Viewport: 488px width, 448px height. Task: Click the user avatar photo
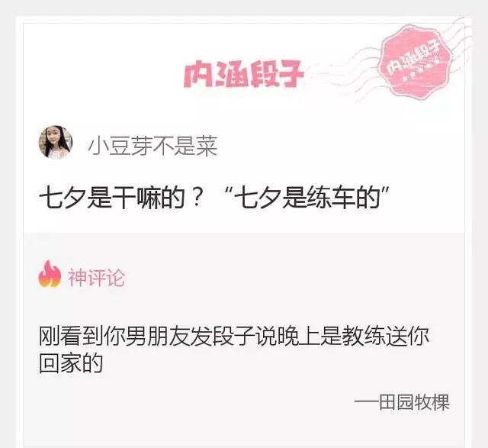pos(56,142)
